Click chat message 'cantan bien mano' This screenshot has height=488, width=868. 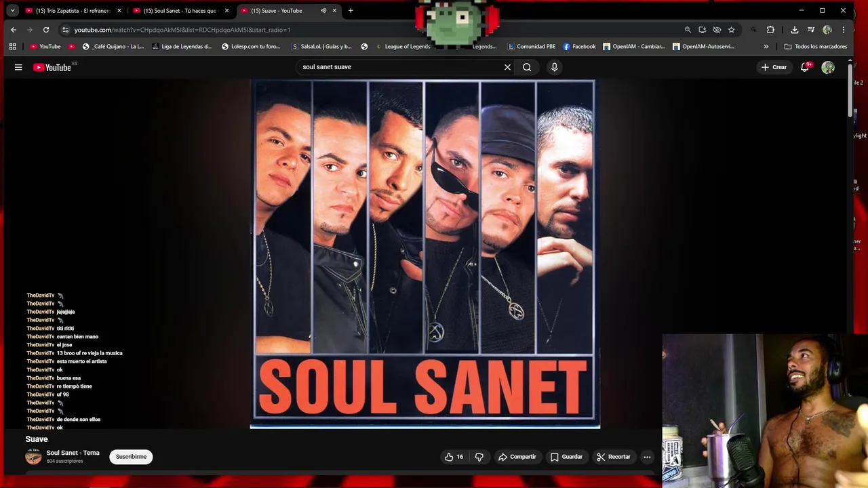(77, 337)
